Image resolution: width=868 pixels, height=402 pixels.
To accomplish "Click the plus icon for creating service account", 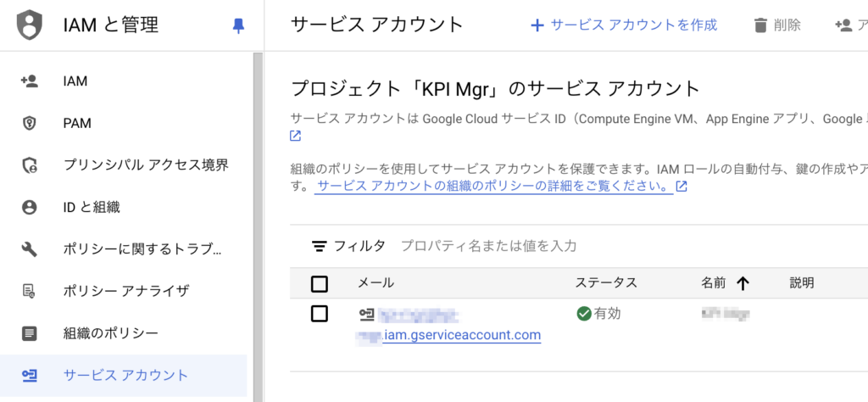I will tap(537, 25).
